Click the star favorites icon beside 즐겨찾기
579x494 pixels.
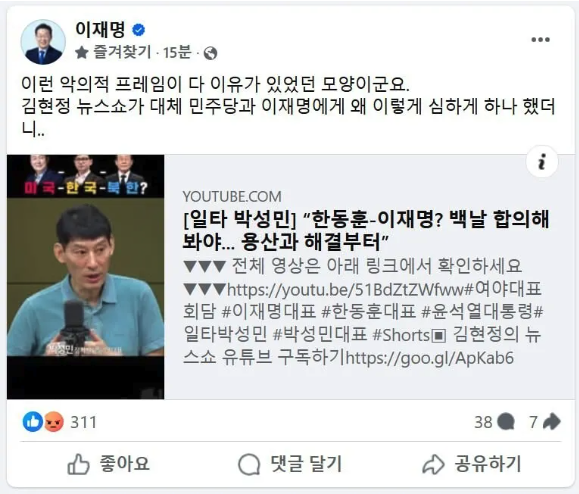pos(82,53)
